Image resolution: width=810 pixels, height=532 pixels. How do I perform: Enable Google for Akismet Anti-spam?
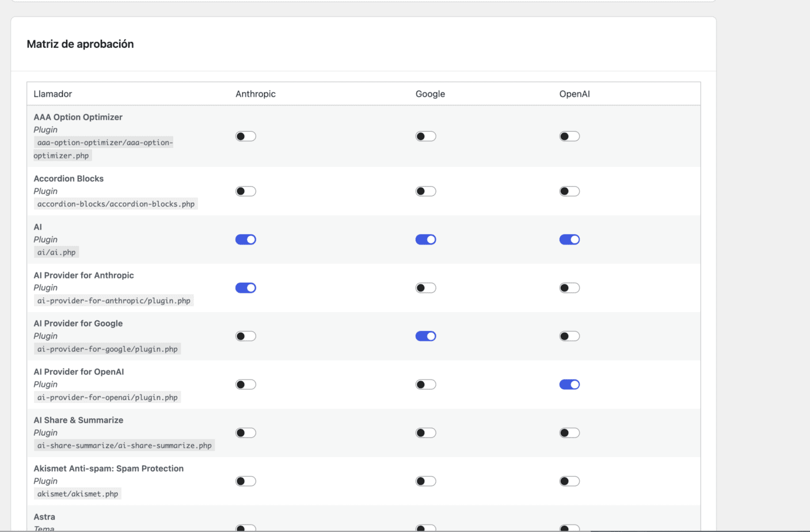click(426, 481)
